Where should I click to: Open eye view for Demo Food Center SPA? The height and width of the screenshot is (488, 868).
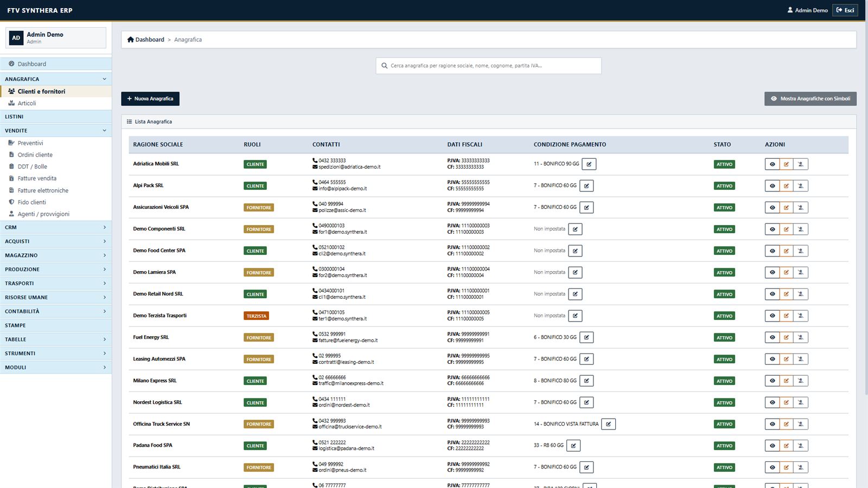[772, 251]
